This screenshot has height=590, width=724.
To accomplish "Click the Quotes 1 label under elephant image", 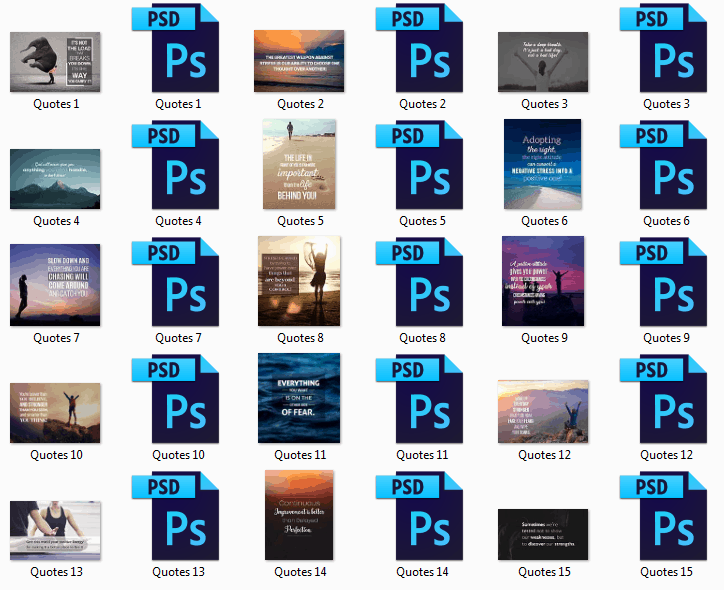I will pos(56,104).
